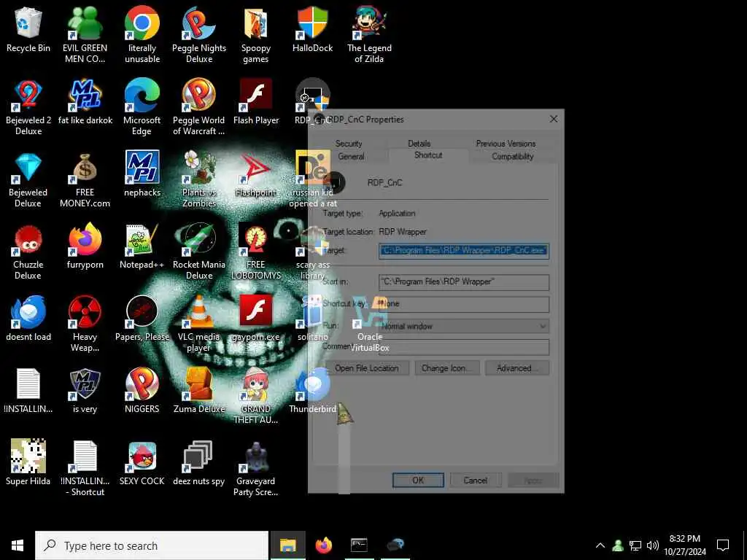The width and height of the screenshot is (747, 560).
Task: Select the Plants vs Zombies shortcut
Action: (199, 179)
